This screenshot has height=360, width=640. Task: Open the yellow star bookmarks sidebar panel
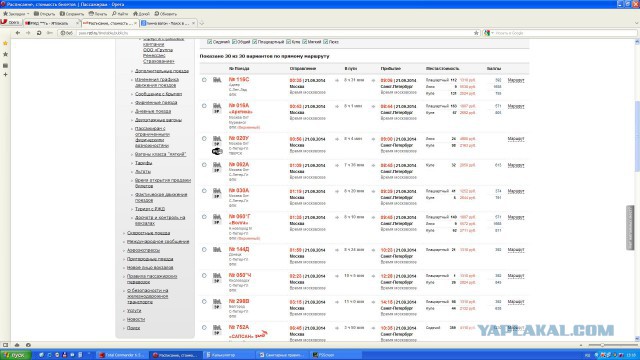click(x=5, y=43)
